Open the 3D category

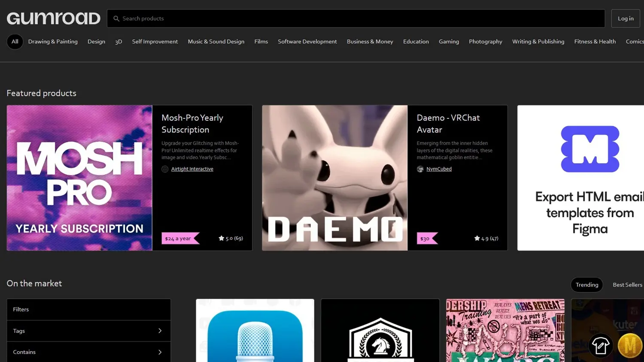(x=118, y=42)
